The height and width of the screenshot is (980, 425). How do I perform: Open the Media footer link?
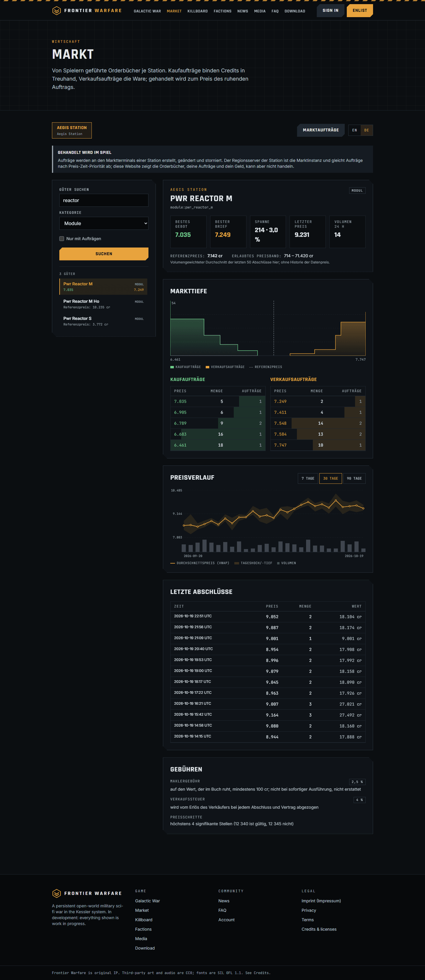coord(141,939)
